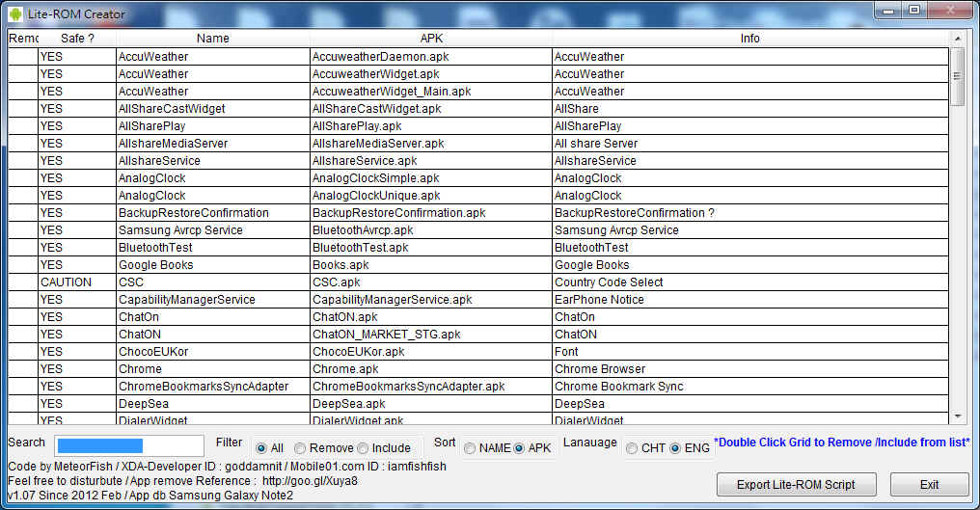Screen dimensions: 980x510
Task: Select the AllSharePlay.apk cell
Action: tap(431, 126)
